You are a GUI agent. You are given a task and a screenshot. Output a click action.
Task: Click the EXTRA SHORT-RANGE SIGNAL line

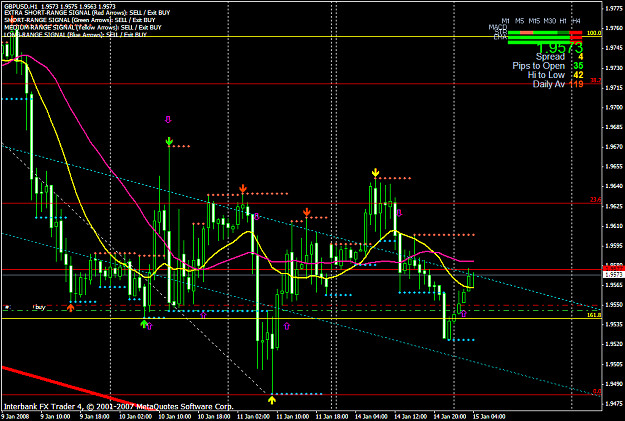[87, 13]
